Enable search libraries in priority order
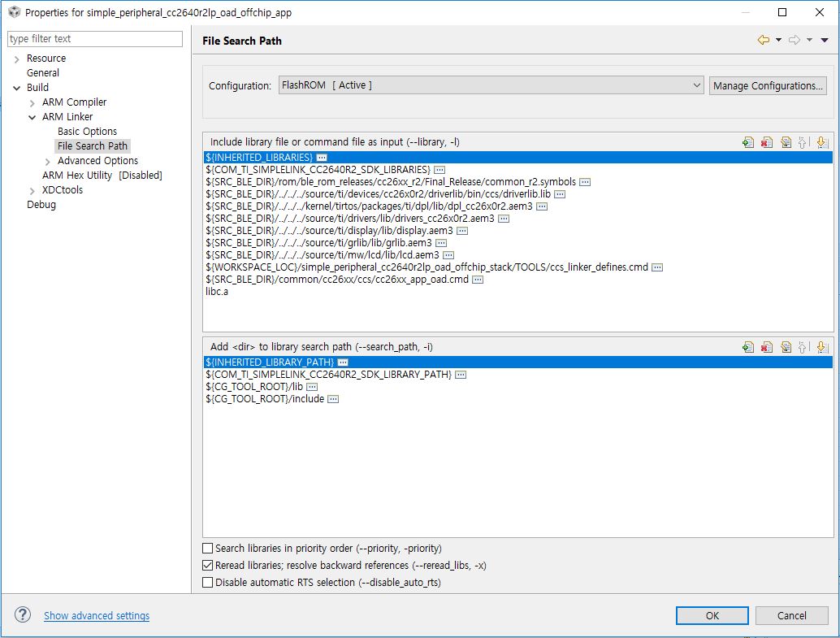The image size is (840, 638). [207, 548]
